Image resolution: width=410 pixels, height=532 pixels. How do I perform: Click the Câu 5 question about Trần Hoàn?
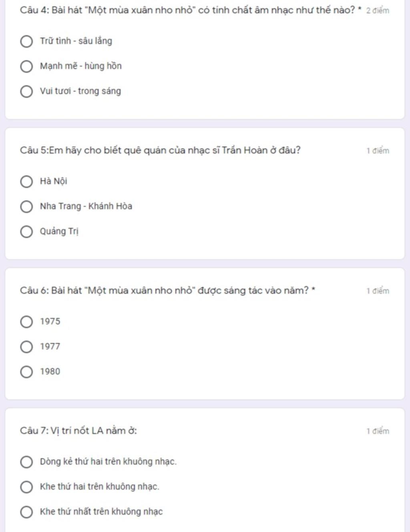pos(160,151)
